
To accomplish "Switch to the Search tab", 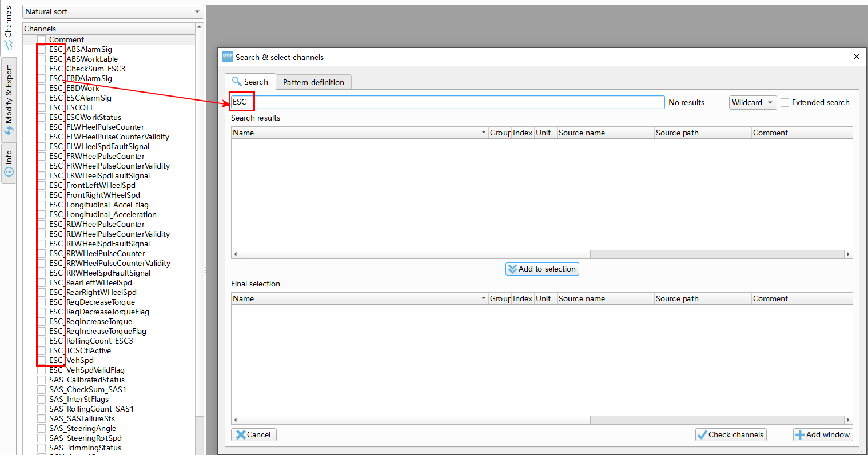I will (250, 82).
